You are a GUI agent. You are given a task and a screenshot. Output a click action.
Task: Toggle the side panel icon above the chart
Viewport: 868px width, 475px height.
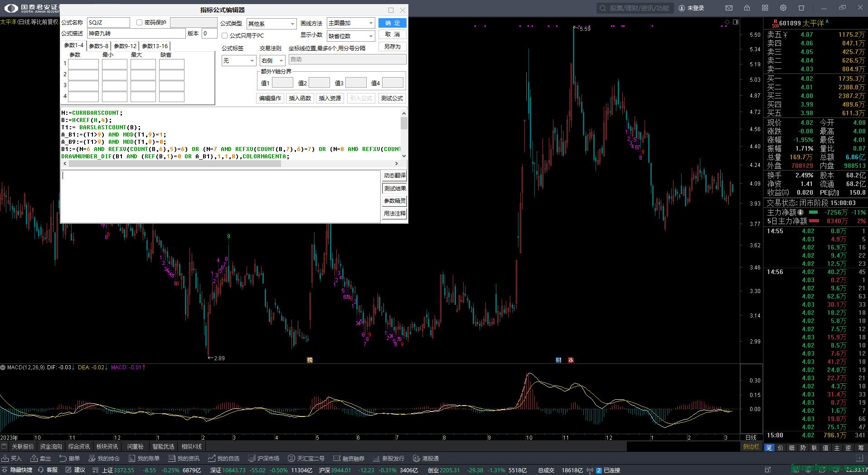point(736,22)
